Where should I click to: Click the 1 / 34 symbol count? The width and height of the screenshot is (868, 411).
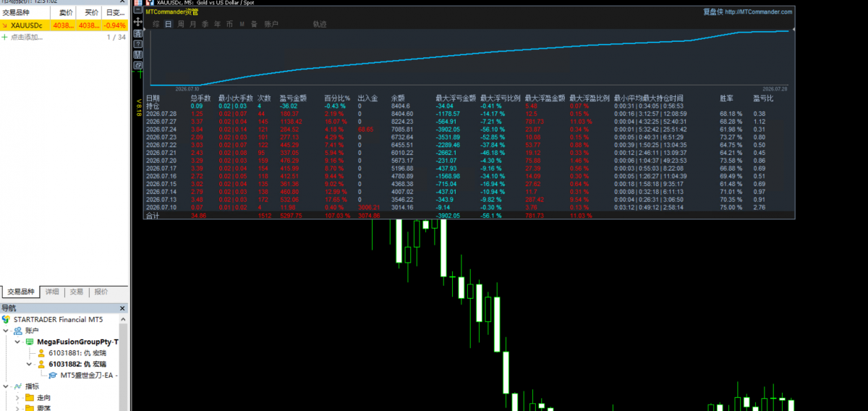pyautogui.click(x=116, y=37)
